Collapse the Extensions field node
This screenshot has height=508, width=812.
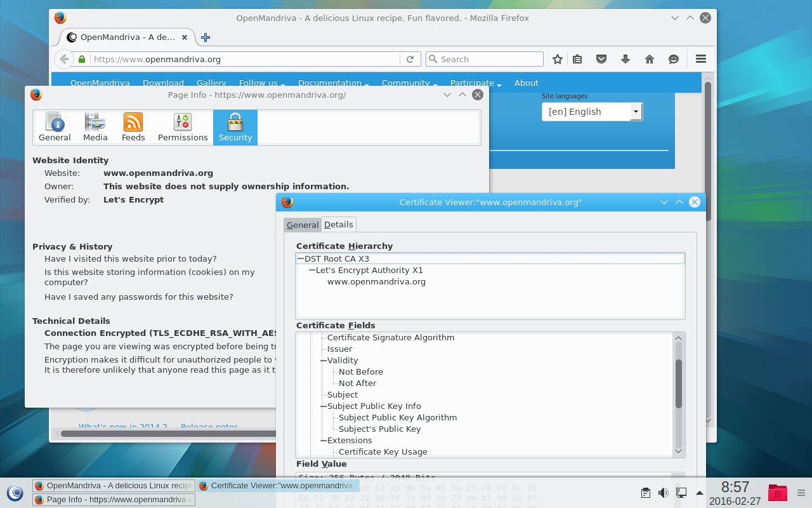coord(324,441)
